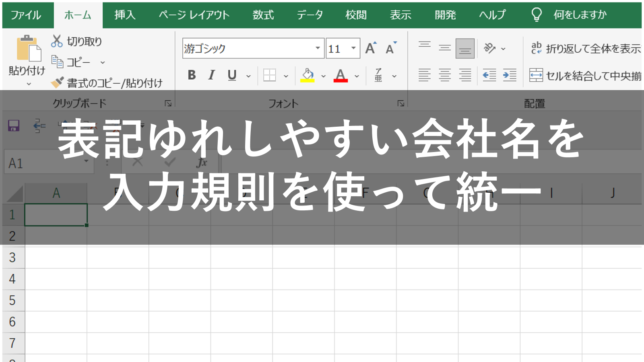
Task: Switch to the 表示 (View) tab
Action: tap(400, 15)
